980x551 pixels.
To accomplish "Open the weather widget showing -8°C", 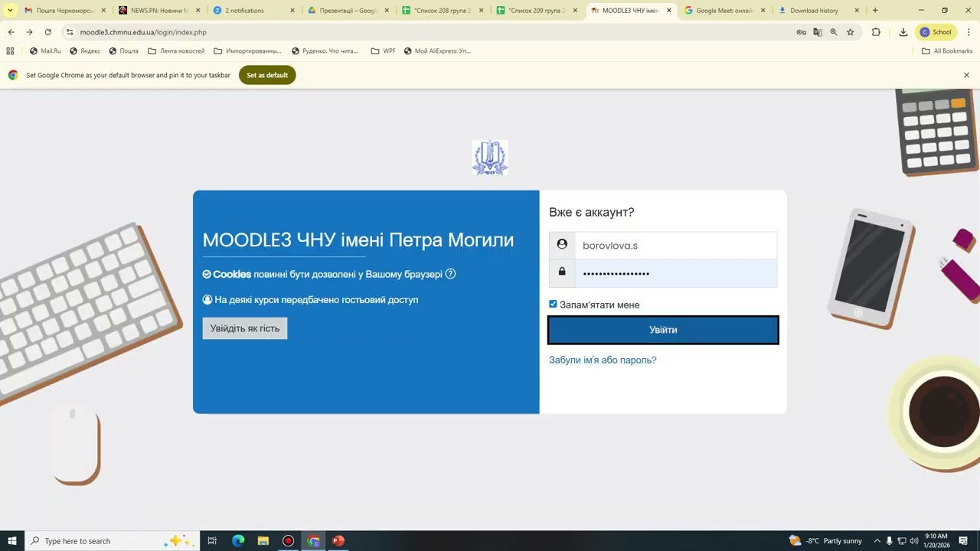I will coord(825,541).
